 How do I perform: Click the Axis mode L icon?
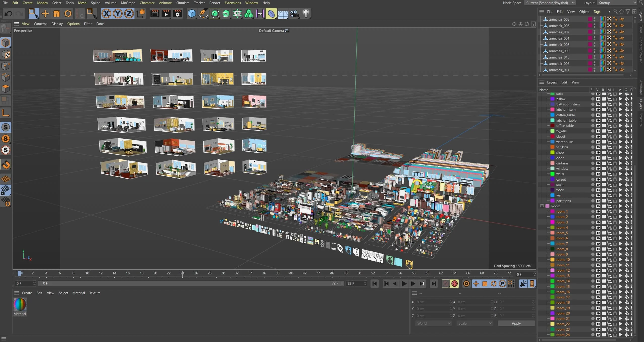(x=6, y=113)
